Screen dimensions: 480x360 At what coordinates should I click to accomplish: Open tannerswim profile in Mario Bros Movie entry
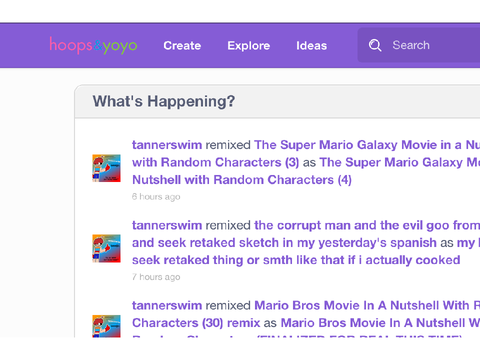167,305
